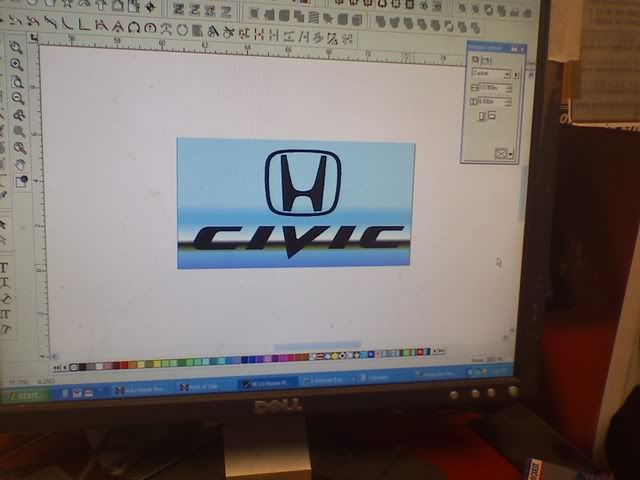Pick the black color swatch in palette
The width and height of the screenshot is (640, 480).
coord(82,367)
